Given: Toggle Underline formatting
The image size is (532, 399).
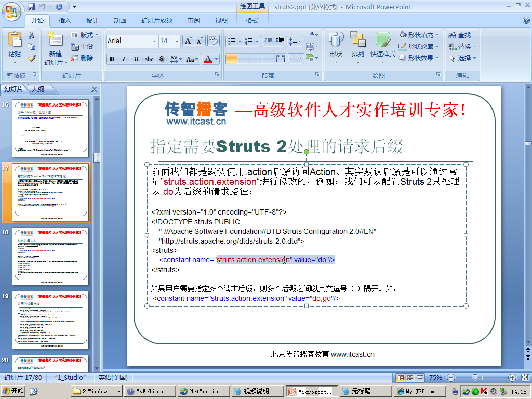Looking at the screenshot, I should 137,59.
